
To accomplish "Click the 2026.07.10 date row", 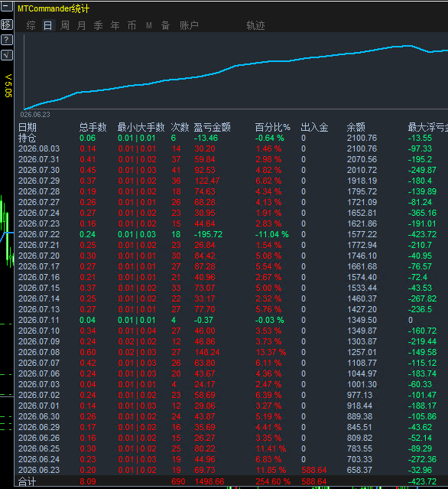I will (x=39, y=331).
